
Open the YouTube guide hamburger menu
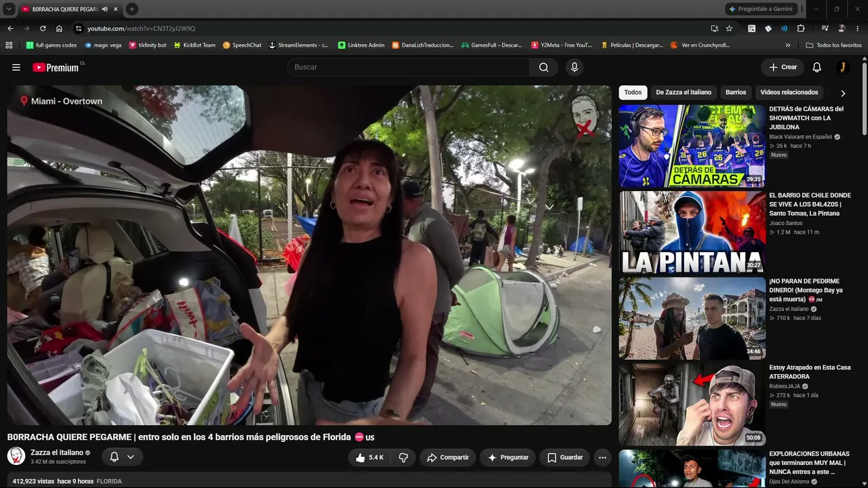(x=16, y=67)
